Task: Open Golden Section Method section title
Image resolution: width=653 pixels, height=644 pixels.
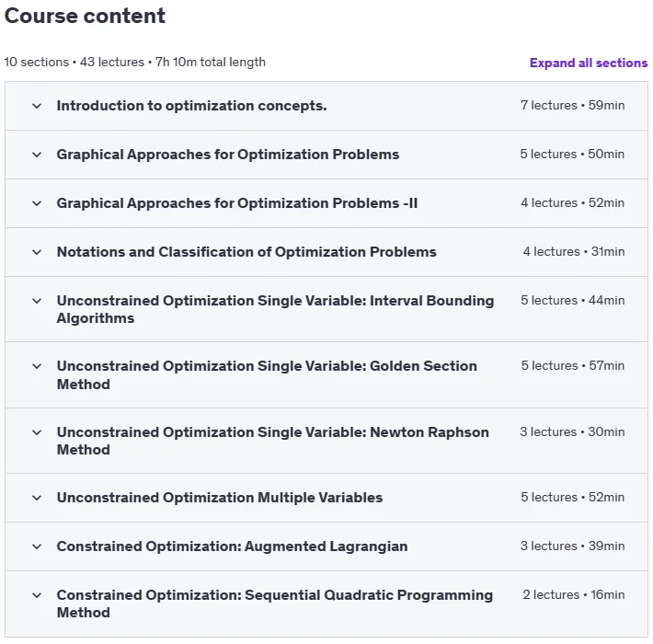Action: [x=267, y=375]
